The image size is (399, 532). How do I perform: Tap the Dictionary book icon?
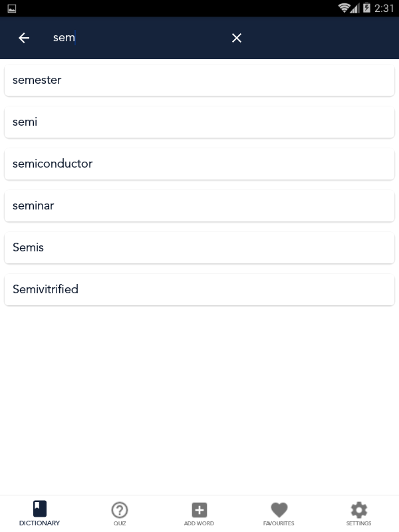(40, 509)
